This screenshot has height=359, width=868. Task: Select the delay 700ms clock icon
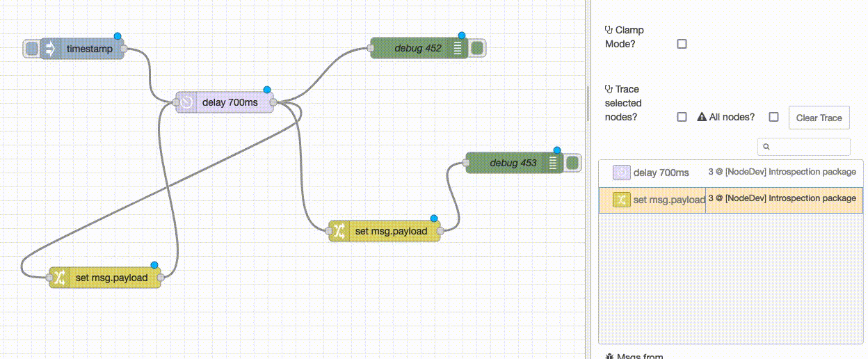tap(186, 103)
